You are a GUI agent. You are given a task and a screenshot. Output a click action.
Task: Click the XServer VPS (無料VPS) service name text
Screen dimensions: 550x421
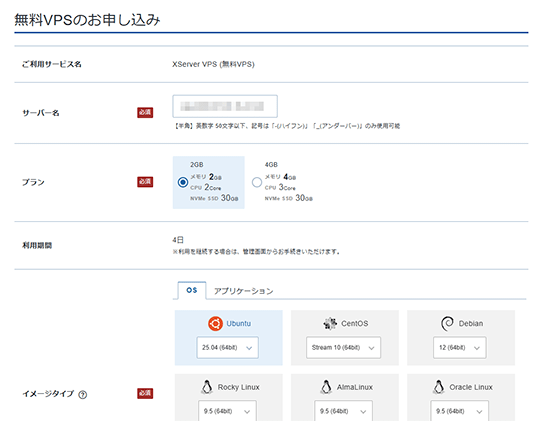coord(213,64)
